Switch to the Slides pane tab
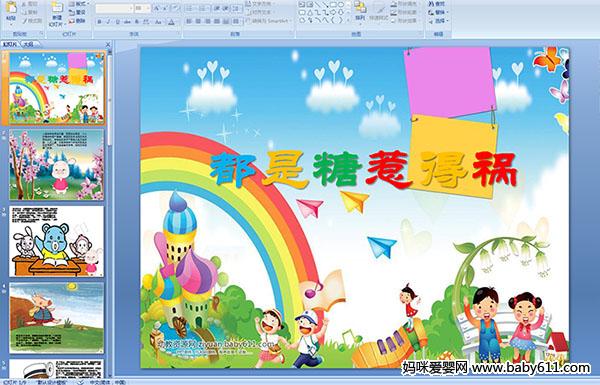Viewport: 600px width, 385px height. click(x=10, y=44)
